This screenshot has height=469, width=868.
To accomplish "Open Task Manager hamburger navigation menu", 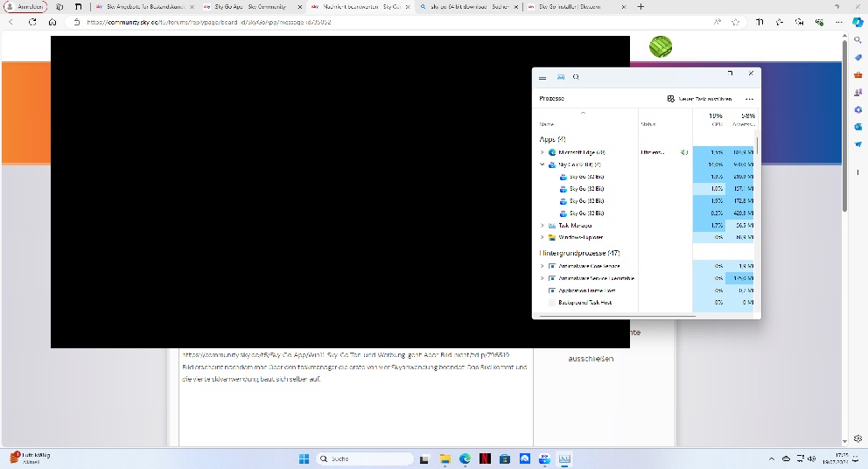I will coord(542,78).
